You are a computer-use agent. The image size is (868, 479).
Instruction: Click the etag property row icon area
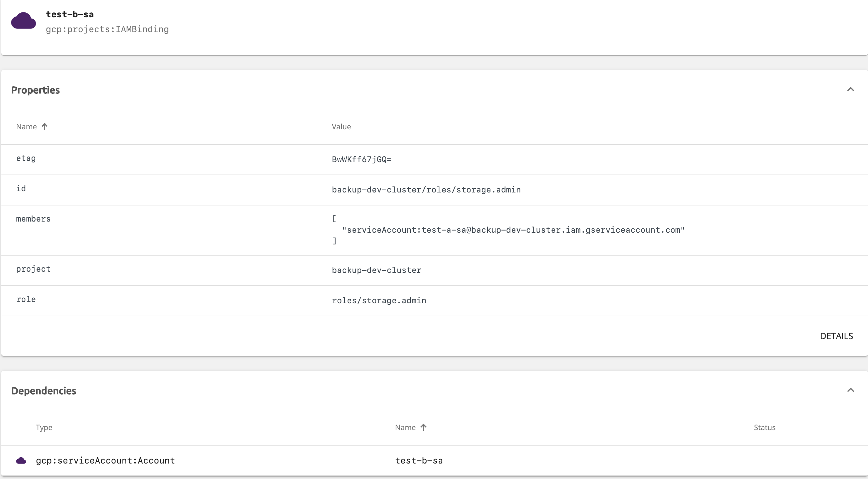26,158
